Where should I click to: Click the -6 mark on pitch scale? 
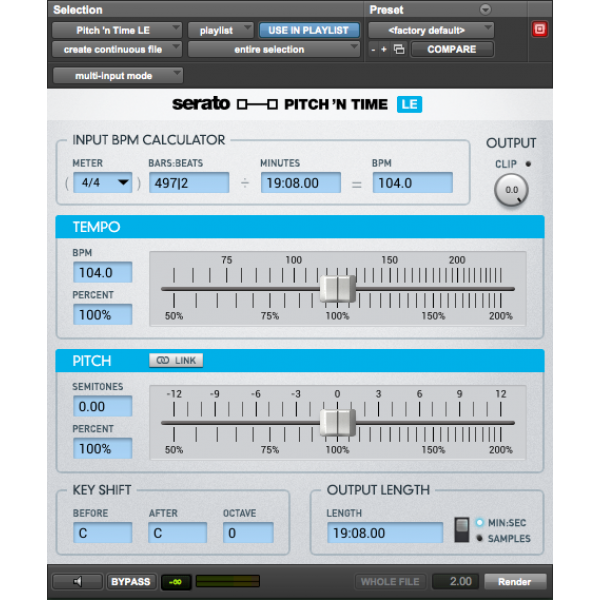pos(256,394)
